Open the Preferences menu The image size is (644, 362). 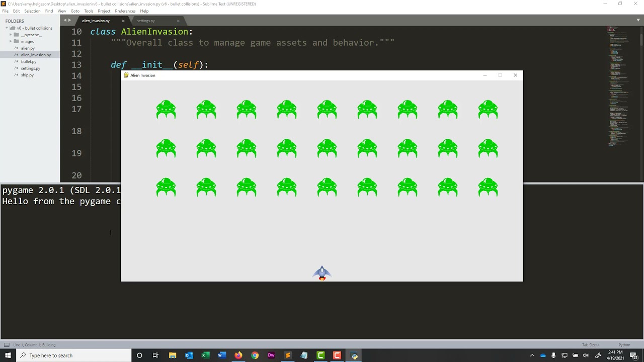coord(125,11)
